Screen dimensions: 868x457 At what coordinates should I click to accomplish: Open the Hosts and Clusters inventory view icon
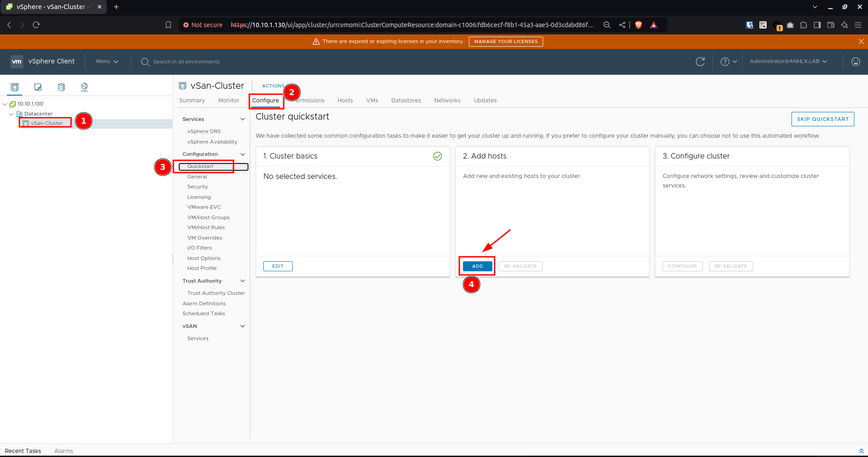[14, 87]
